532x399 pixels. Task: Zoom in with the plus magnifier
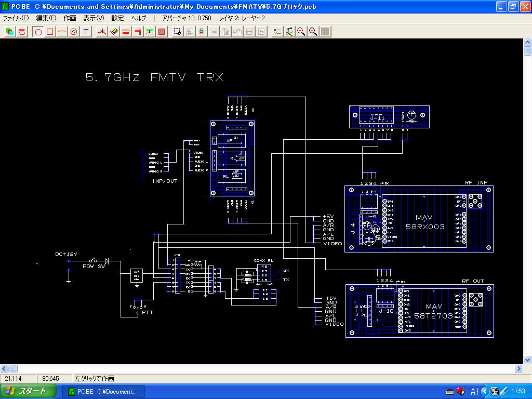[301, 32]
